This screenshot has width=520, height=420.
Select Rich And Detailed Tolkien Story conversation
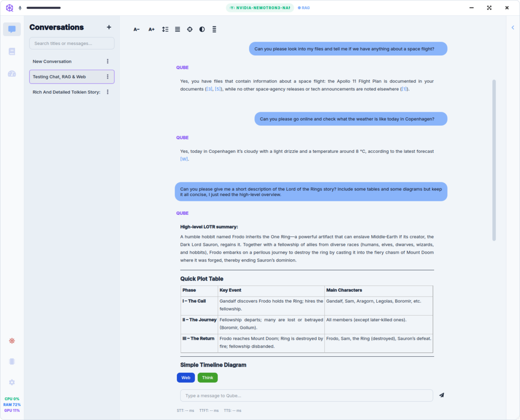[x=66, y=92]
